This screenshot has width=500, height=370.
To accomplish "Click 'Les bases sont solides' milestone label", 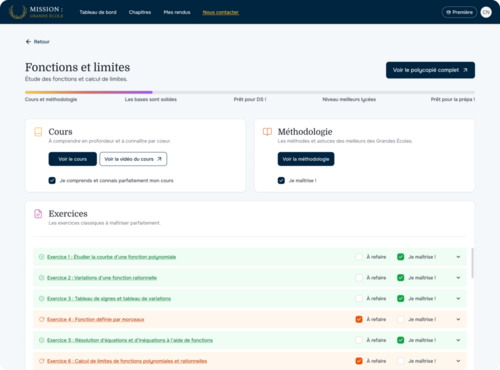I will point(151,99).
